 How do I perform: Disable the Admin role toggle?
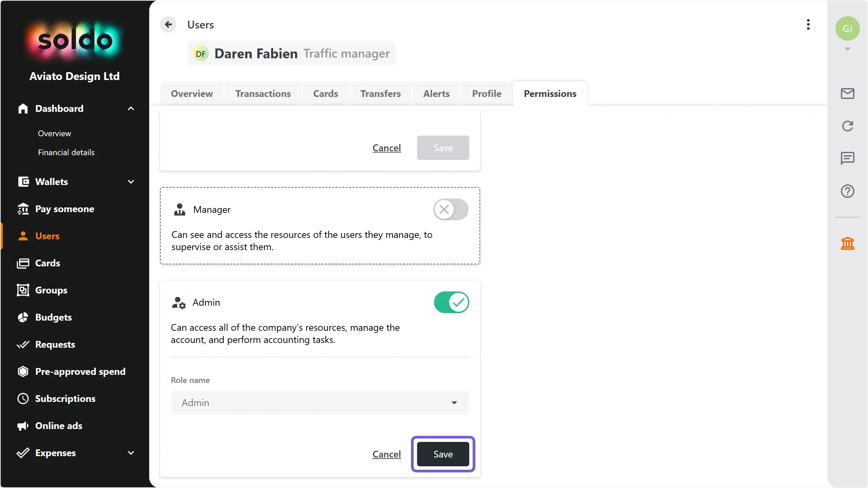click(x=451, y=302)
